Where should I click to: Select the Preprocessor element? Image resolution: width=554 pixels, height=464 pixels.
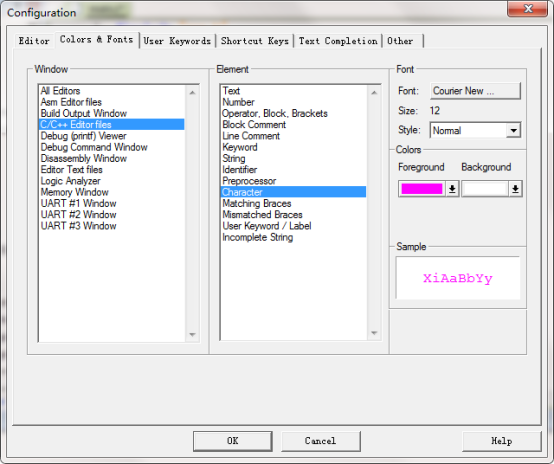[x=293, y=181]
